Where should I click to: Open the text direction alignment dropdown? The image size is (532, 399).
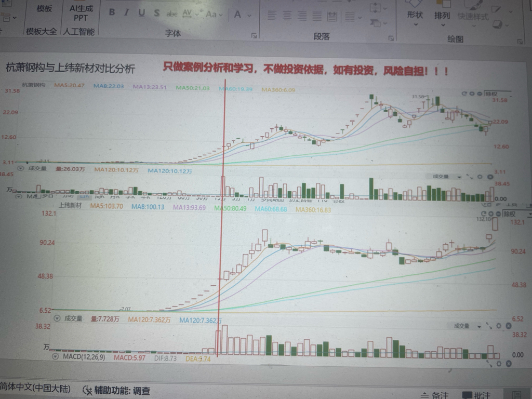pyautogui.click(x=378, y=8)
